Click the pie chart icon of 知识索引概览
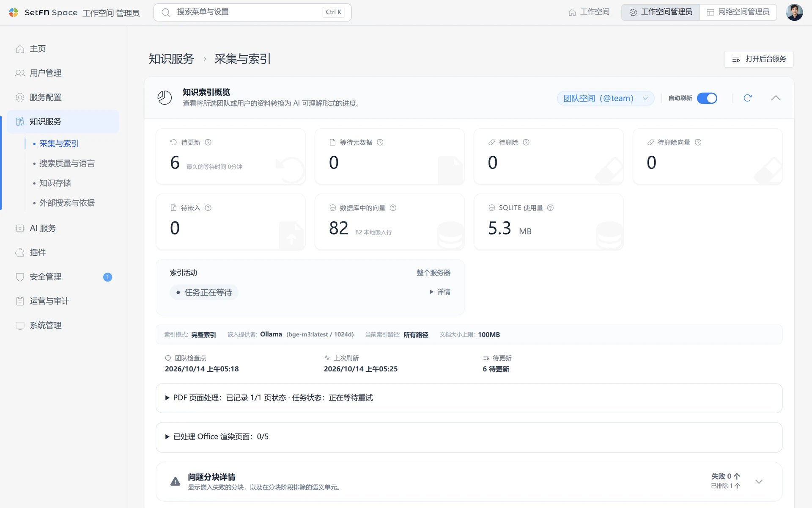The height and width of the screenshot is (508, 812). [165, 98]
